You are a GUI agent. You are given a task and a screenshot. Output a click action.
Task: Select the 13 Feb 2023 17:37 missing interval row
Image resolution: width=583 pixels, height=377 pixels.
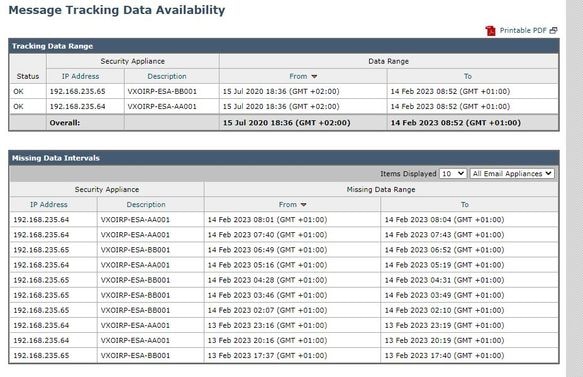pos(284,355)
